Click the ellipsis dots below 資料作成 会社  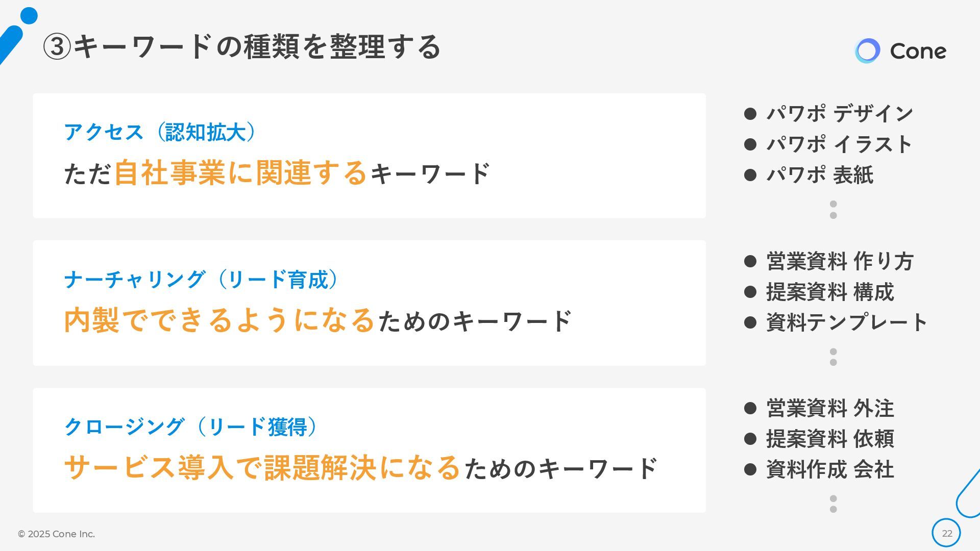point(834,504)
